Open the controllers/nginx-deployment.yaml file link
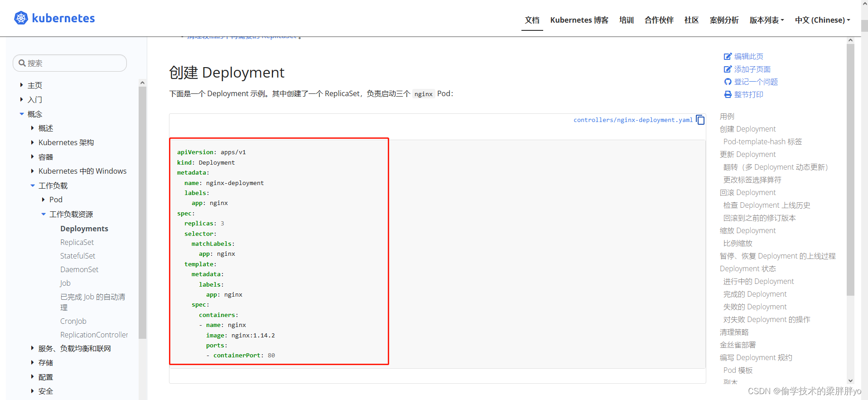Image resolution: width=868 pixels, height=400 pixels. pos(633,120)
